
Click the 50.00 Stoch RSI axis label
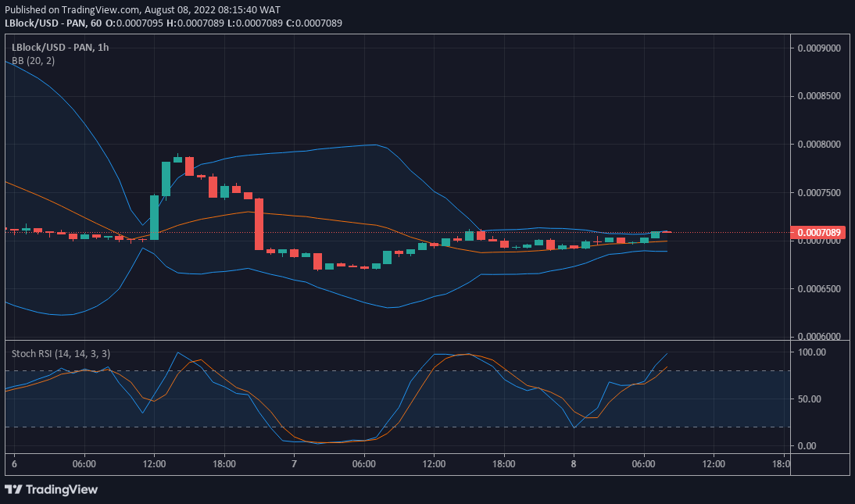[809, 399]
